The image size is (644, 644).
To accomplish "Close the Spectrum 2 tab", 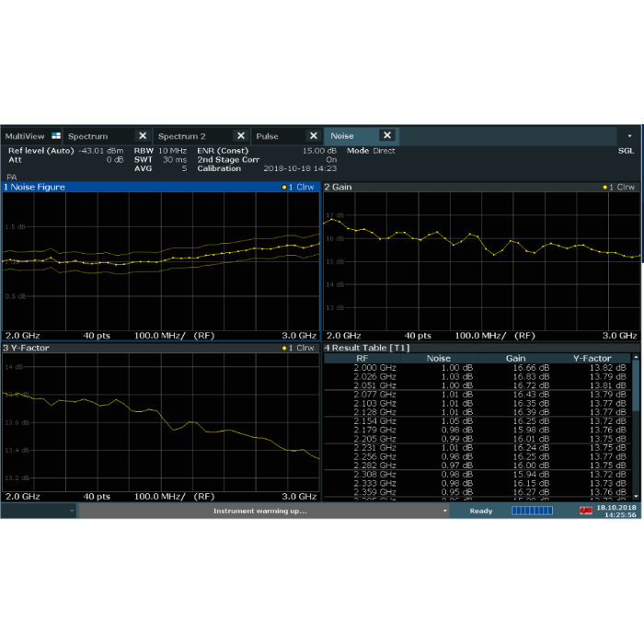I will coord(241,136).
